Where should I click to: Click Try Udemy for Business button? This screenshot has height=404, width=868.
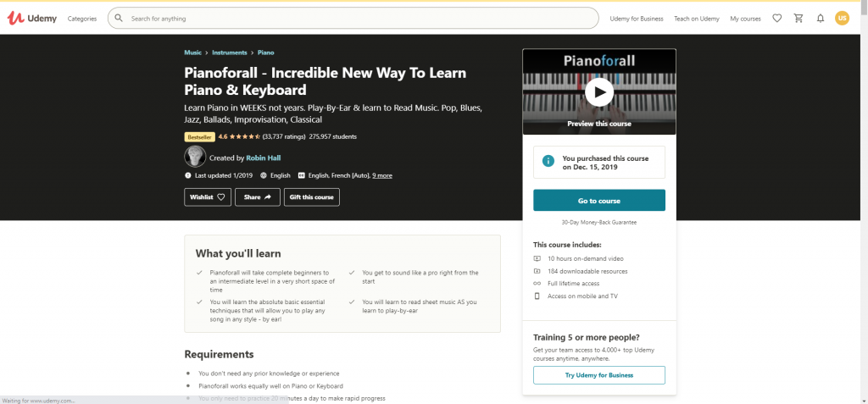tap(599, 375)
